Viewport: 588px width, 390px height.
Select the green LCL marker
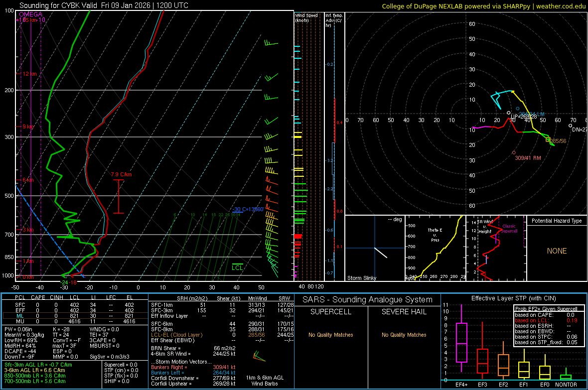tap(237, 267)
